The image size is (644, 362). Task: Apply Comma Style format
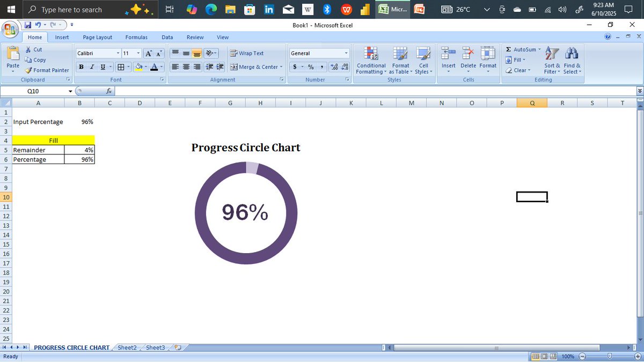coord(321,67)
